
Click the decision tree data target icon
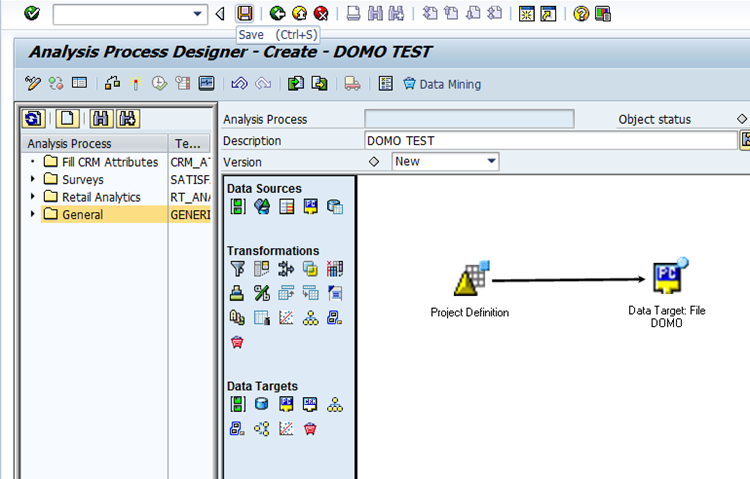click(x=335, y=405)
